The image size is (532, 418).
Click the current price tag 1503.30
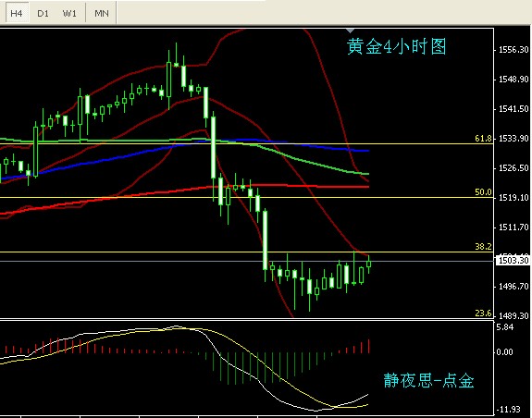pyautogui.click(x=513, y=261)
